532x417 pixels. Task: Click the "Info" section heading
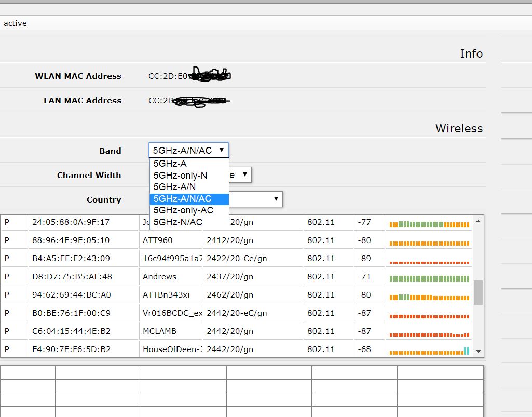[x=471, y=53]
